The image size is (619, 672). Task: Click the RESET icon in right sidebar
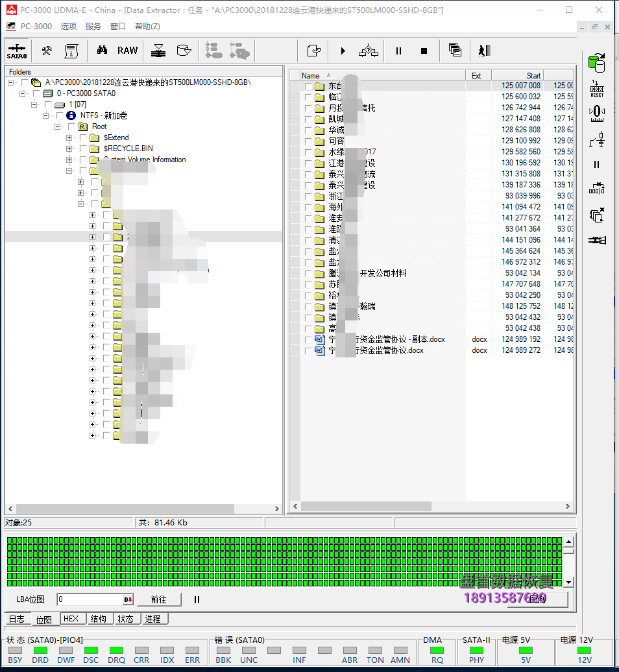pos(596,89)
